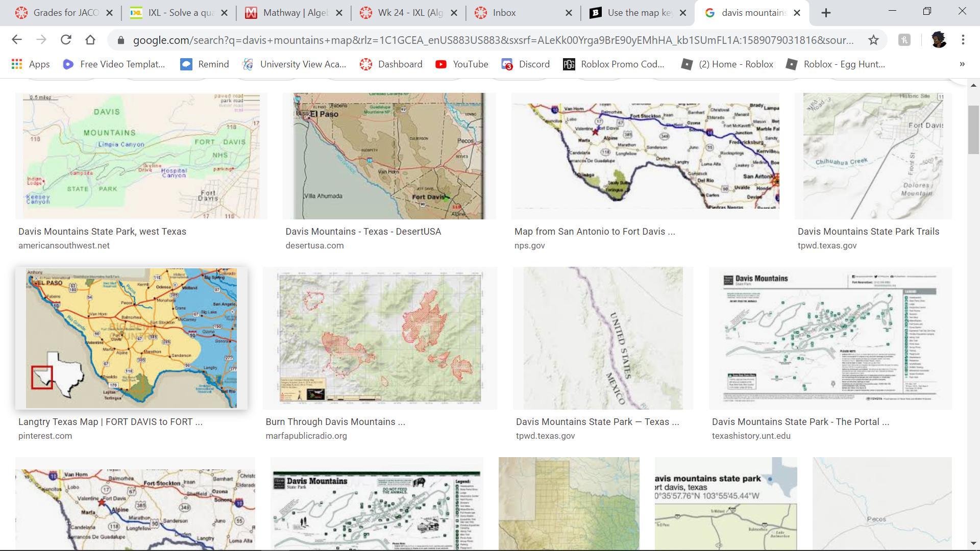Open the YouTube bookmark

(x=461, y=64)
